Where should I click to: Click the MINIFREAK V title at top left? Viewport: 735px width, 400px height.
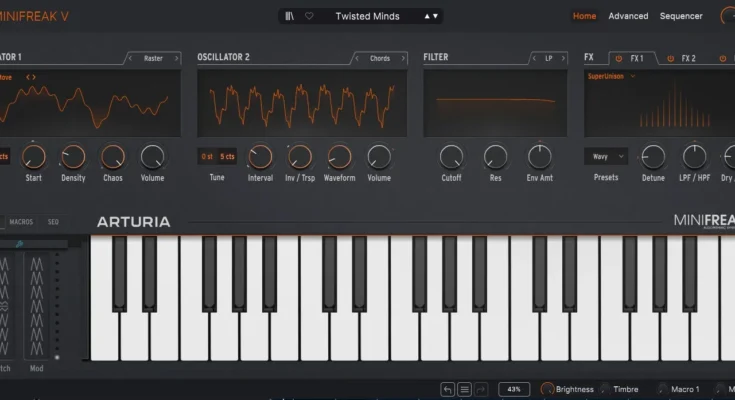pyautogui.click(x=34, y=16)
